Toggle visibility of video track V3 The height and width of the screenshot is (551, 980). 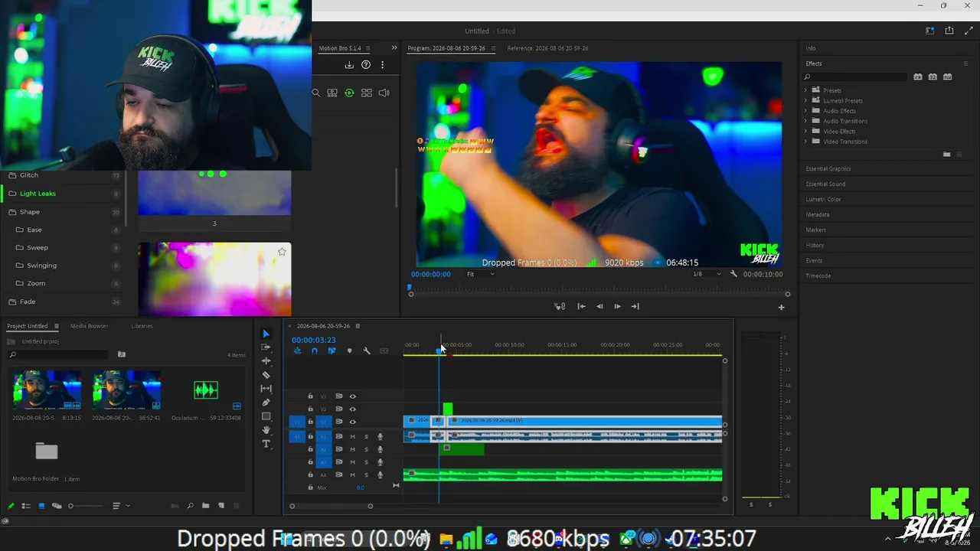352,396
